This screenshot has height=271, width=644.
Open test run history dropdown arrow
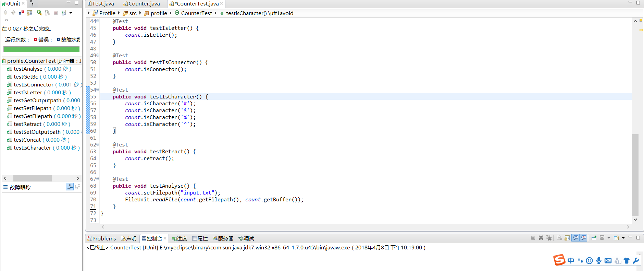click(x=71, y=13)
